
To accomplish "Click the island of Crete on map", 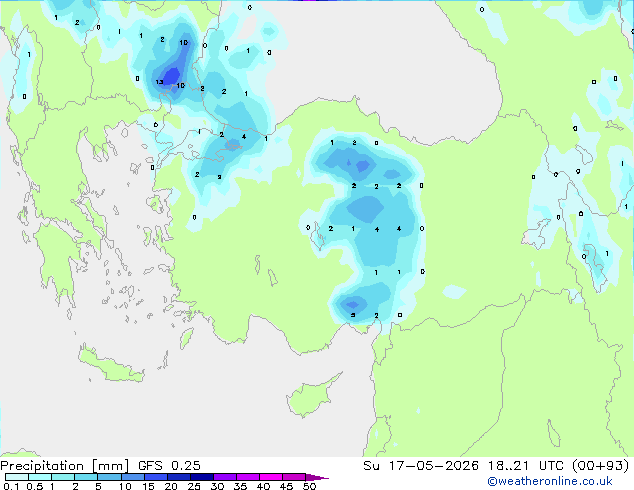I will pyautogui.click(x=111, y=366).
